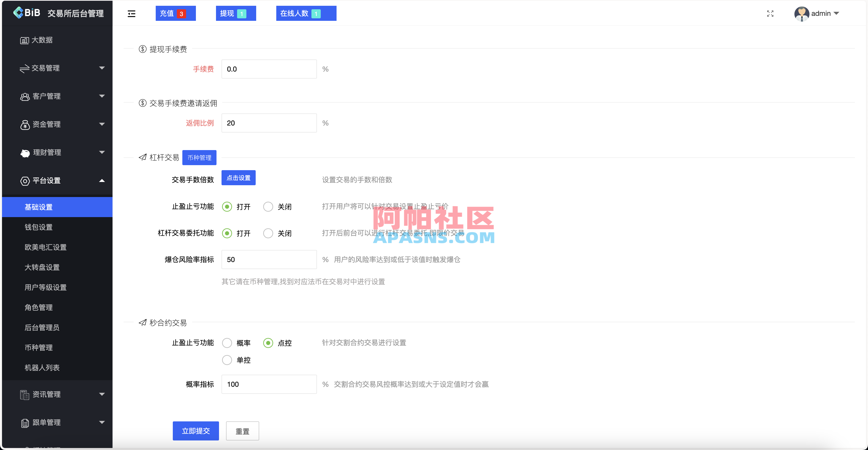This screenshot has height=450, width=868.
Task: Open the 大数据 section via its chart icon
Action: pyautogui.click(x=24, y=40)
